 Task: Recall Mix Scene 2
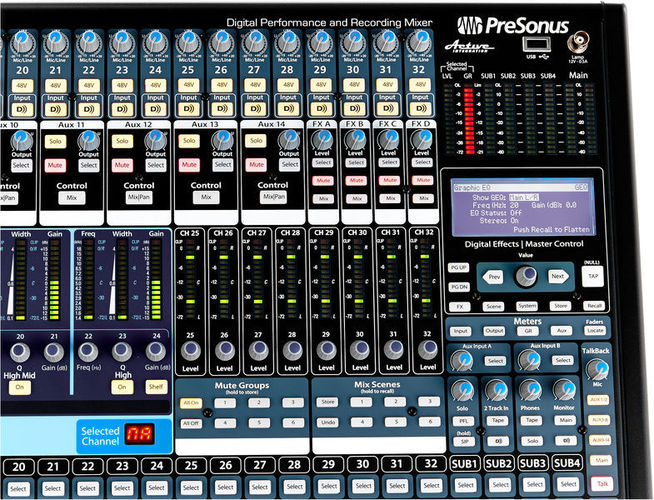tap(394, 402)
